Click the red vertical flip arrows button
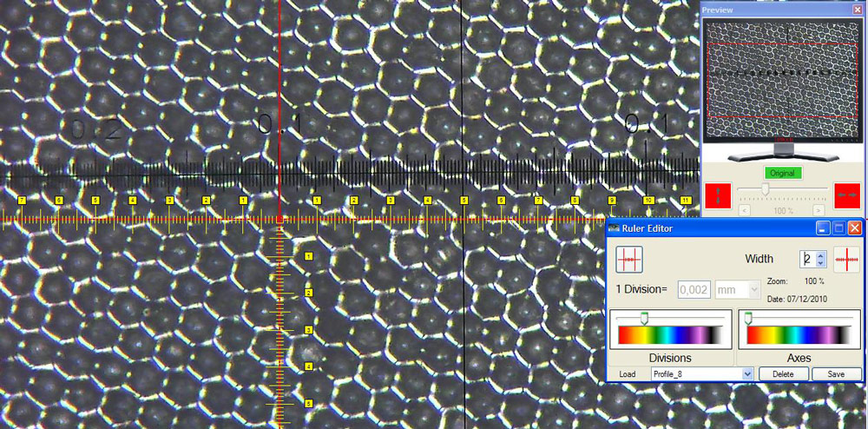This screenshot has height=429, width=868. pyautogui.click(x=719, y=195)
